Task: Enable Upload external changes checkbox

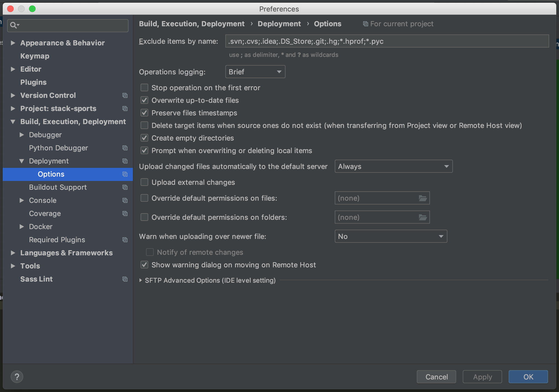Action: pos(144,182)
